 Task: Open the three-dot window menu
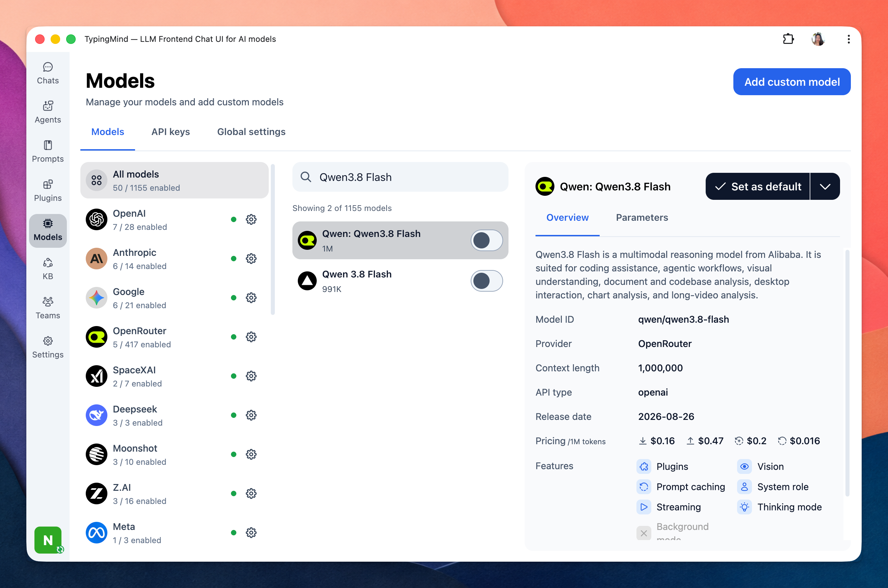[x=848, y=39]
